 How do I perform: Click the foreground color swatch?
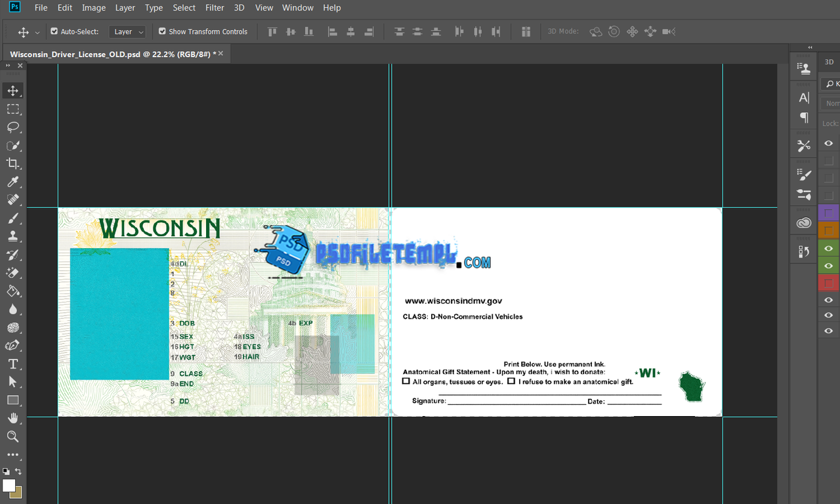coord(9,486)
